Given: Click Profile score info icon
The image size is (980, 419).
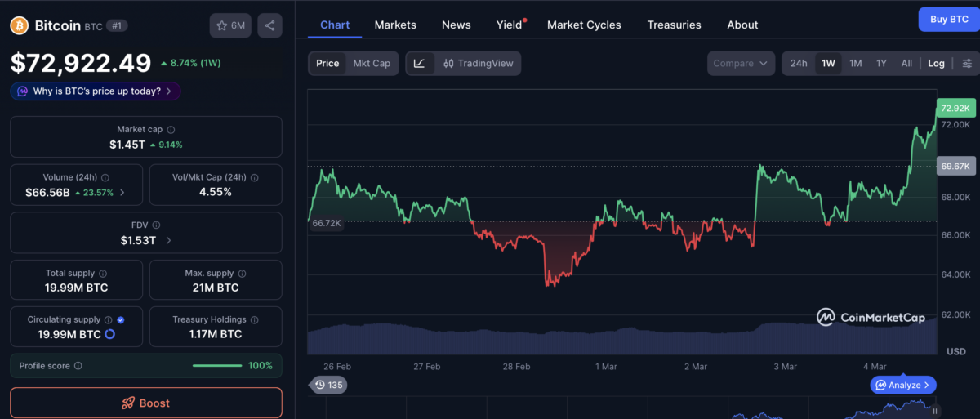Looking at the screenshot, I should point(78,366).
